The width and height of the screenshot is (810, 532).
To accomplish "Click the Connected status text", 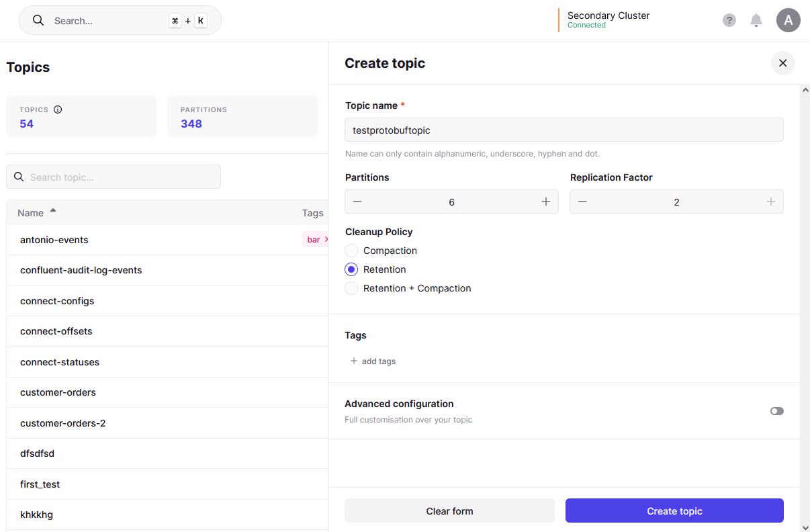I will coord(586,26).
